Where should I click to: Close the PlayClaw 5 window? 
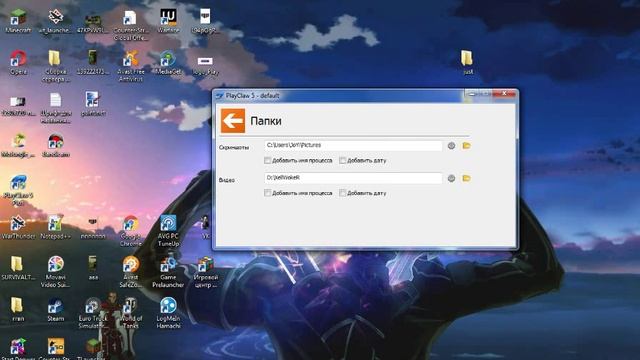pos(504,94)
